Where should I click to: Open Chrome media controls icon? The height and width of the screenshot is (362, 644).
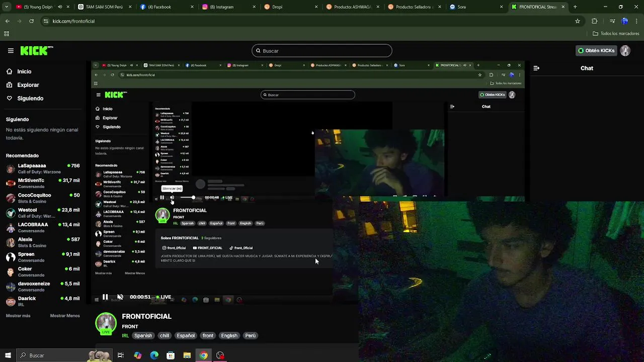click(612, 21)
